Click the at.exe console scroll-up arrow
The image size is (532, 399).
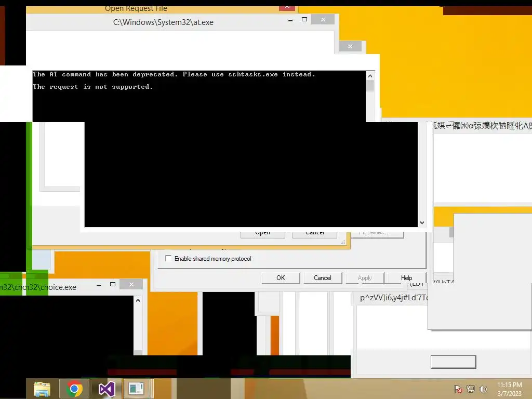tap(370, 76)
